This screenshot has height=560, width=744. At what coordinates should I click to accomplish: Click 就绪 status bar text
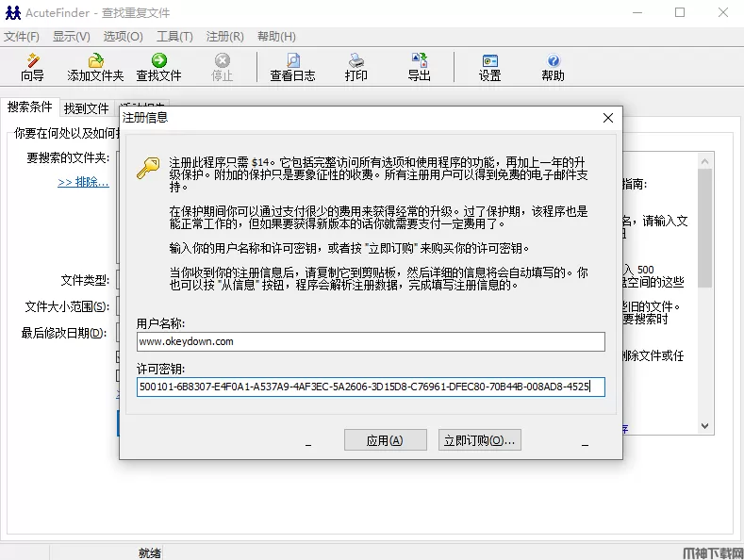click(x=150, y=552)
